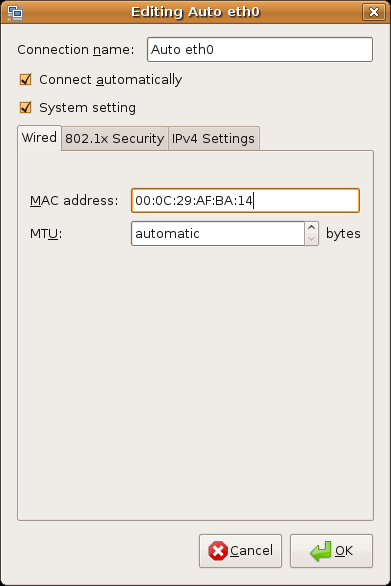This screenshot has width=391, height=586.
Task: Decrease MTU with the down arrow
Action: pos(311,240)
